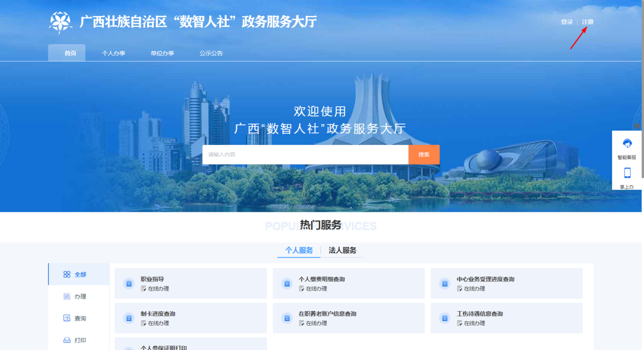The height and width of the screenshot is (350, 644).
Task: Switch to the 法人服务 tab
Action: pos(342,250)
